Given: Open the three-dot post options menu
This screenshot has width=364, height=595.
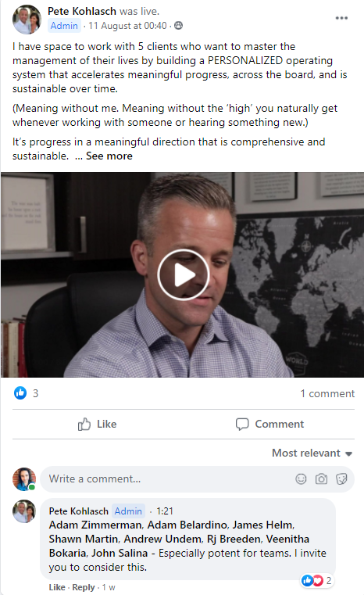Looking at the screenshot, I should point(341,18).
